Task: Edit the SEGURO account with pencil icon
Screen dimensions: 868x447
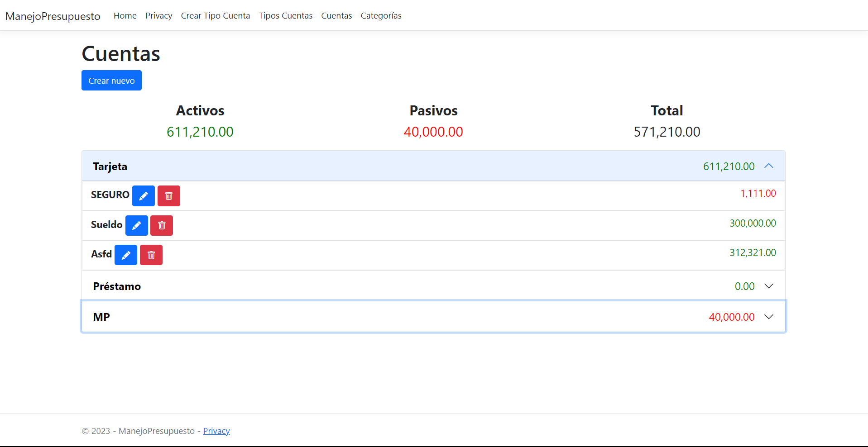Action: pos(144,196)
